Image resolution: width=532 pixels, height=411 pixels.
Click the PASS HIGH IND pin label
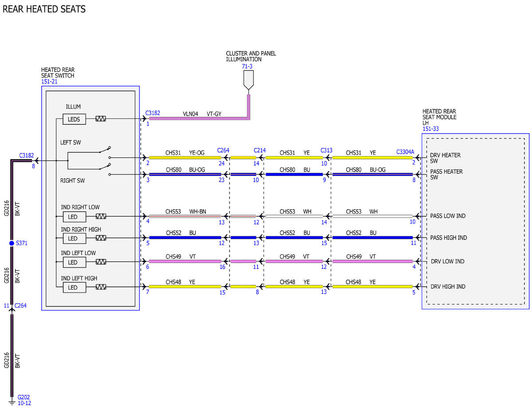coord(449,238)
